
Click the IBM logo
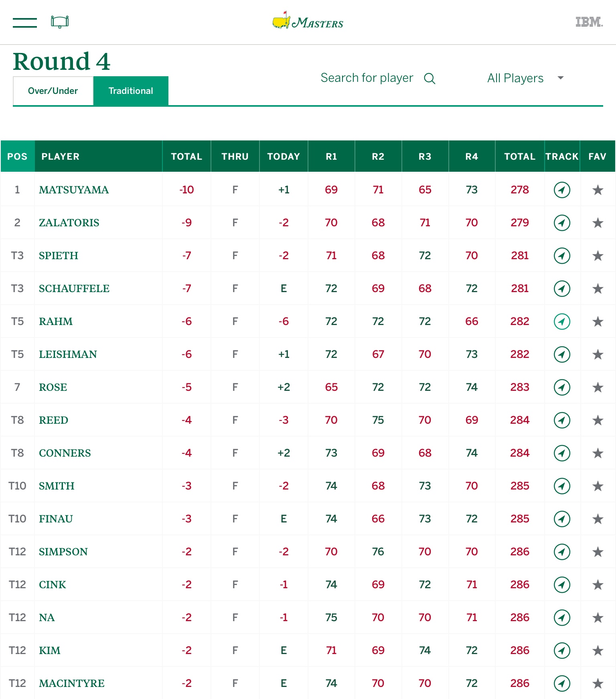588,22
